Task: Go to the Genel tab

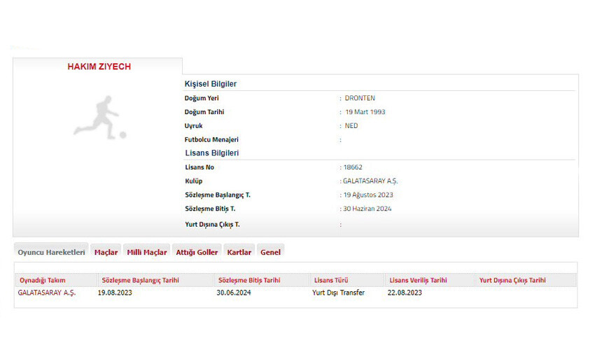Action: point(270,252)
